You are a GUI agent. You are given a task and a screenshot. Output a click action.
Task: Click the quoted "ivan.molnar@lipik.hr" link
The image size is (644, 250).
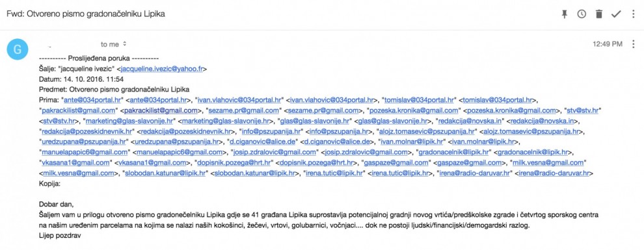point(412,142)
